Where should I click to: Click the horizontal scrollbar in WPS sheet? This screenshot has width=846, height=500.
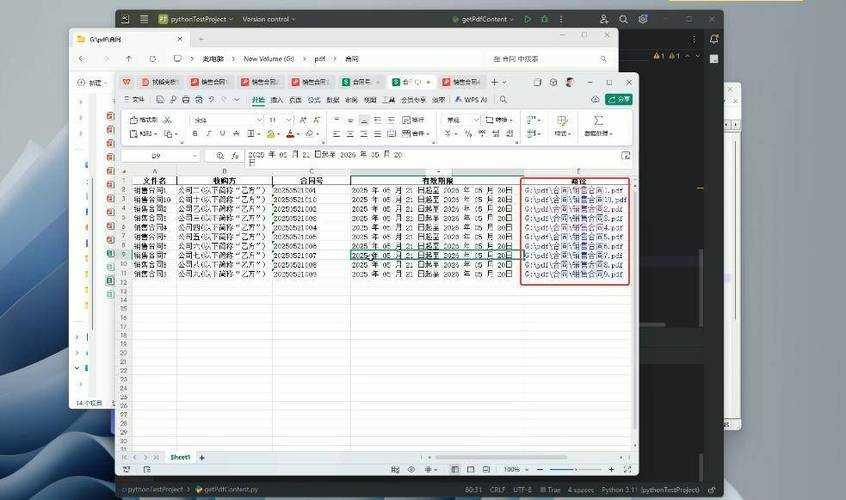click(499, 457)
